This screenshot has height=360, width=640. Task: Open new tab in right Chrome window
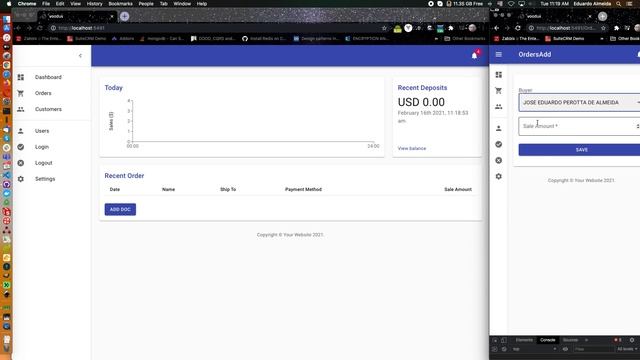(602, 16)
